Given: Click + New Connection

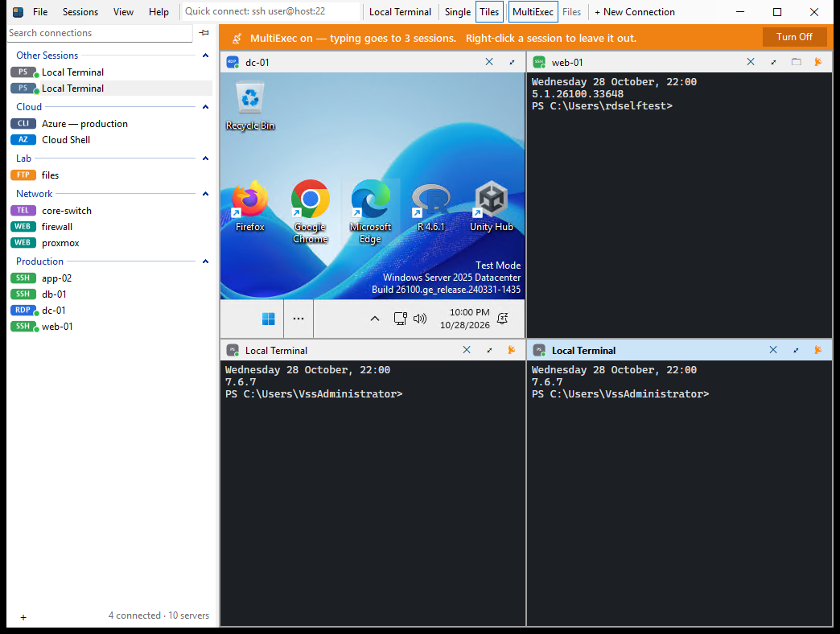Looking at the screenshot, I should [x=634, y=12].
